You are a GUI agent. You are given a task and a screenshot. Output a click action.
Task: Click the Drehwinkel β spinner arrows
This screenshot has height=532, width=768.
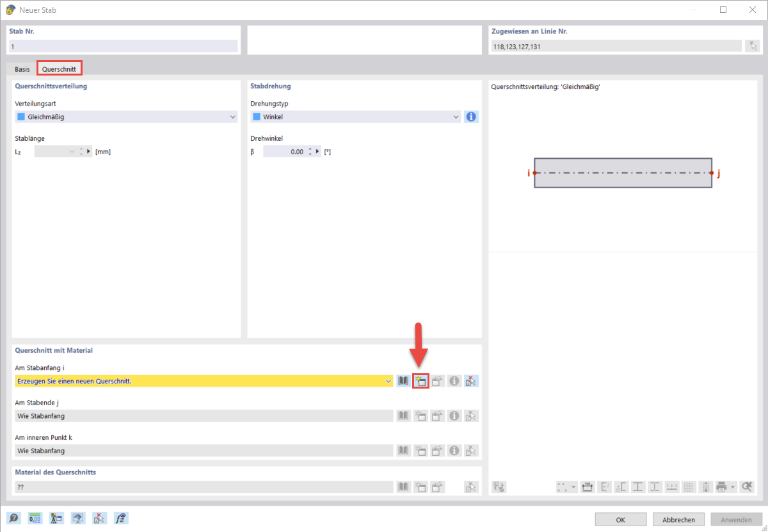pyautogui.click(x=310, y=152)
